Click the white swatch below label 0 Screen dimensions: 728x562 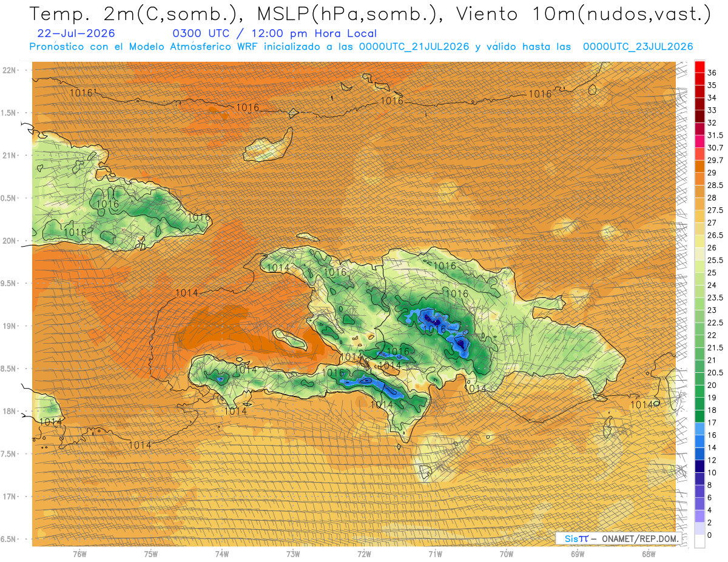(x=699, y=541)
